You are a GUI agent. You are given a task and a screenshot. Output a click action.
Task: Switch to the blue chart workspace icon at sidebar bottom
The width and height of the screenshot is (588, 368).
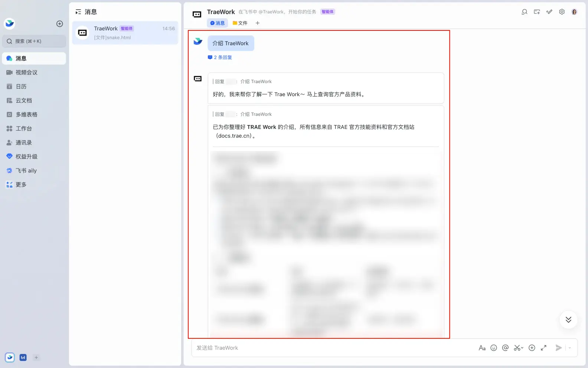[23, 358]
